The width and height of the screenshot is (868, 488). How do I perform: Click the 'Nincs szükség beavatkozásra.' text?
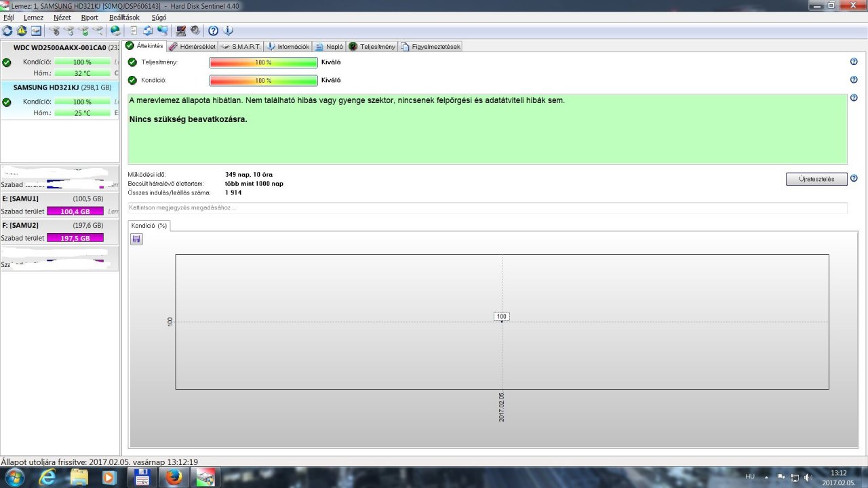click(x=189, y=119)
